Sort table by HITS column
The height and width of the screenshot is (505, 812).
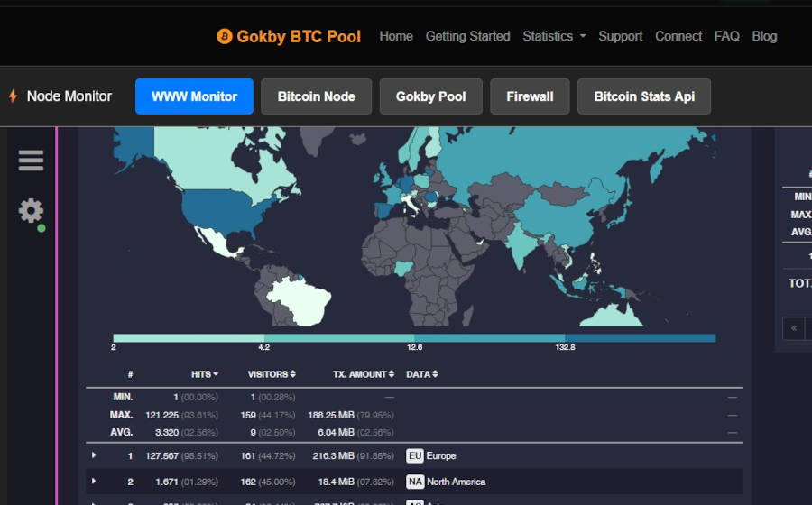[x=205, y=374]
